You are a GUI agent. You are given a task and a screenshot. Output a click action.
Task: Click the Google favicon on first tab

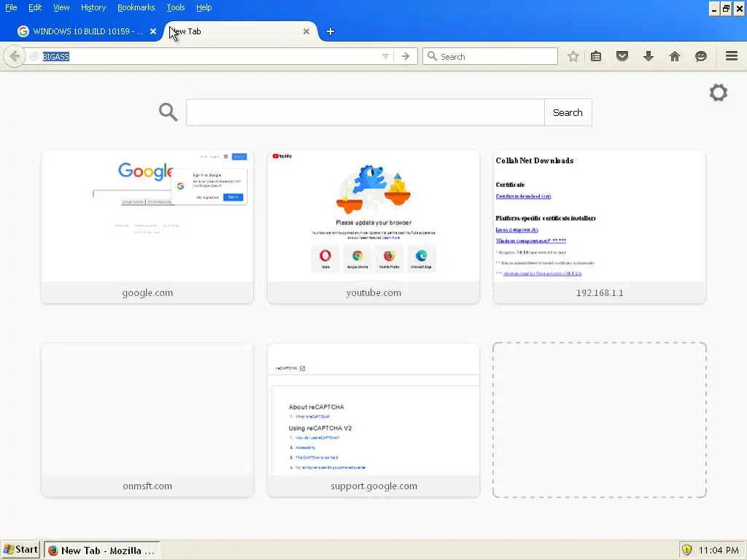pos(23,31)
